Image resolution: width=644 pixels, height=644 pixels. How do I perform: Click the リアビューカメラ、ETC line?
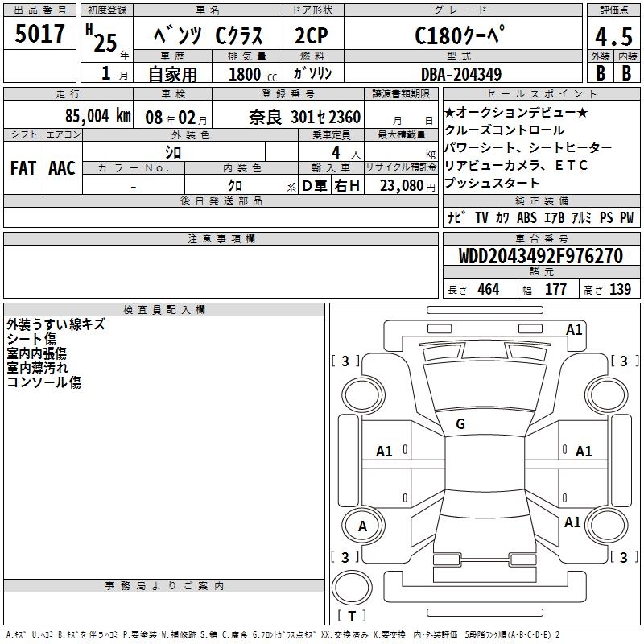(x=516, y=165)
